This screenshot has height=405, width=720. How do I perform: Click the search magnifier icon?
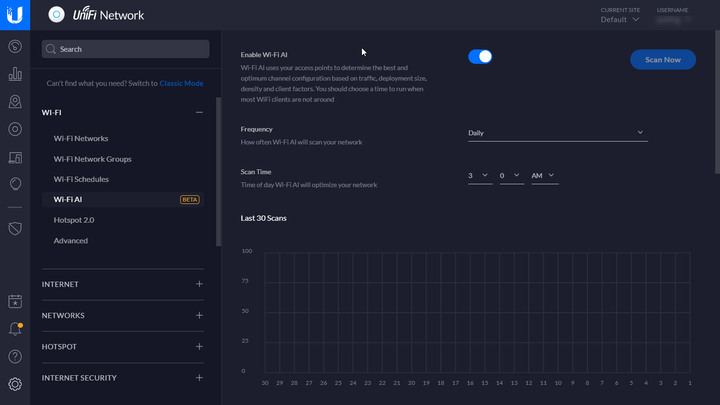pos(51,49)
